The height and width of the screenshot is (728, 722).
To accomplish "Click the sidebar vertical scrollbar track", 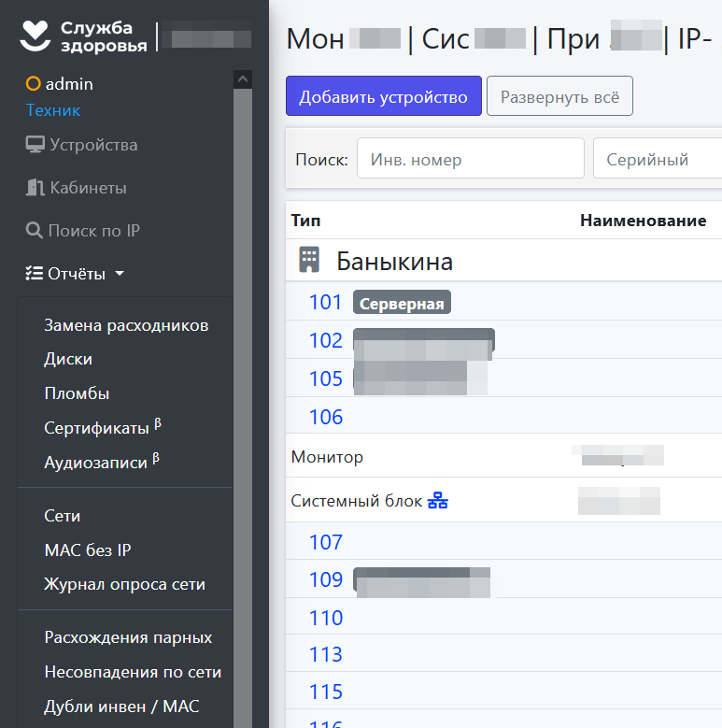I will pyautogui.click(x=243, y=408).
